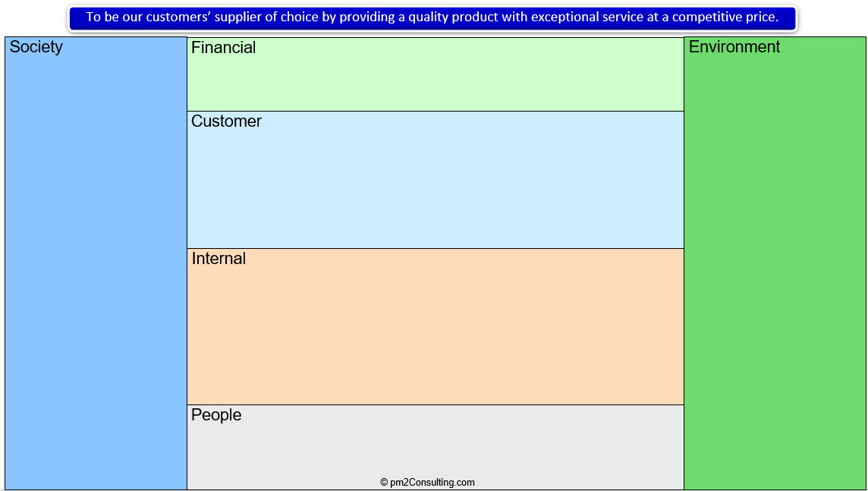The width and height of the screenshot is (868, 491).
Task: Click the Internal heading text
Action: coord(219,259)
